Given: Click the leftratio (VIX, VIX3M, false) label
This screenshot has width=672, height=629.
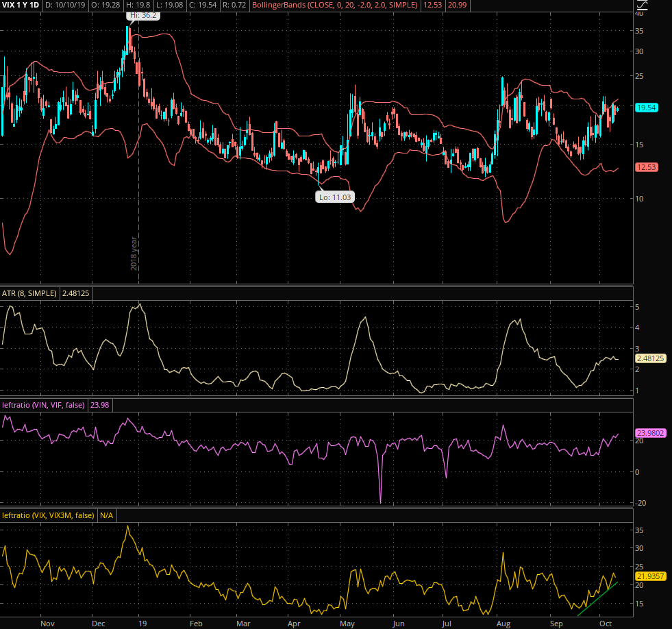Looking at the screenshot, I should pos(48,515).
